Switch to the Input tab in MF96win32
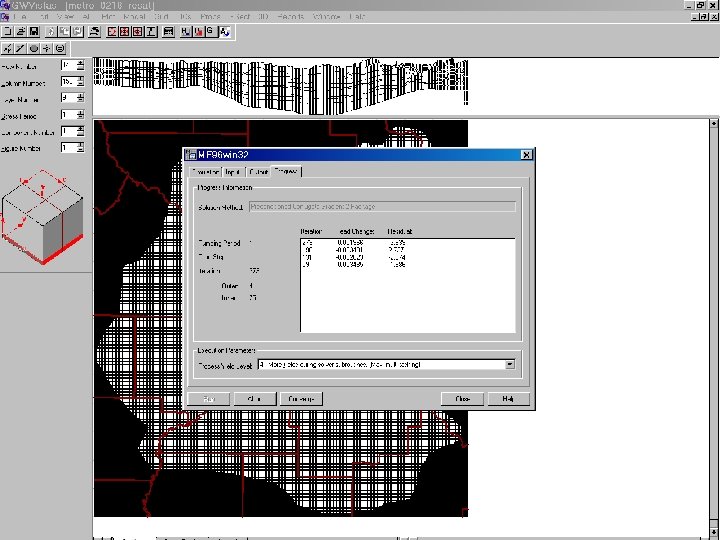The width and height of the screenshot is (720, 540). 233,172
